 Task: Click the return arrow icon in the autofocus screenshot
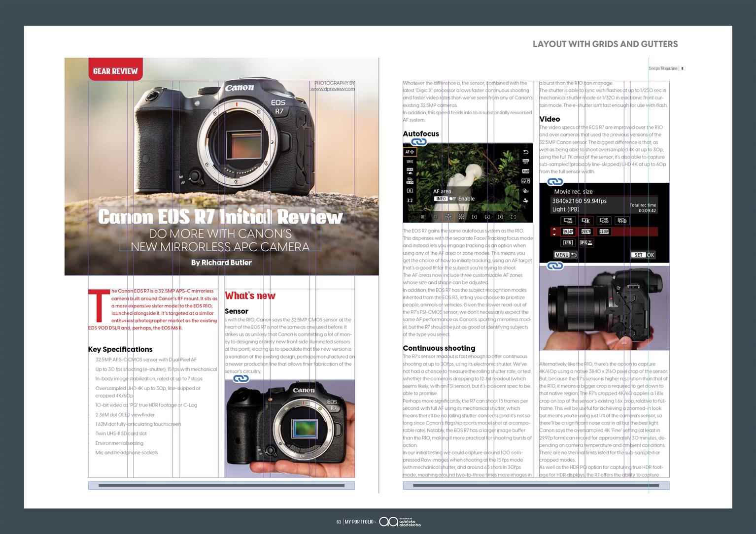click(525, 152)
